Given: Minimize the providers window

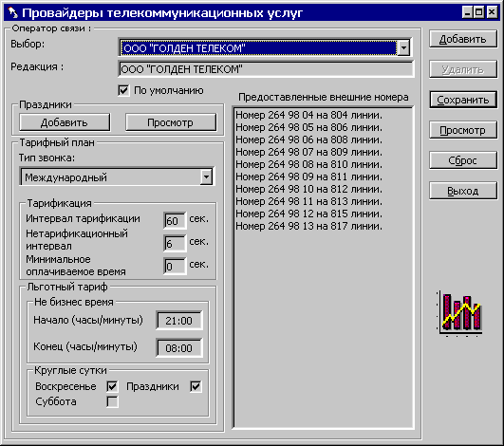Looking at the screenshot, I should coord(468,12).
